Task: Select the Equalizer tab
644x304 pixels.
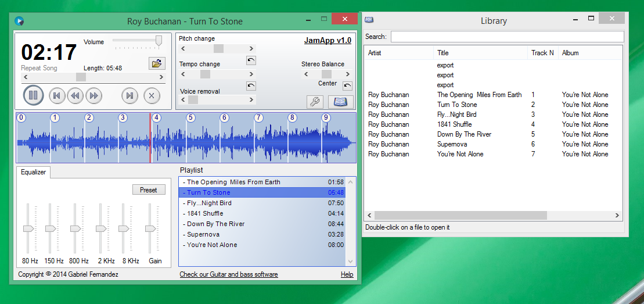Action: click(33, 172)
